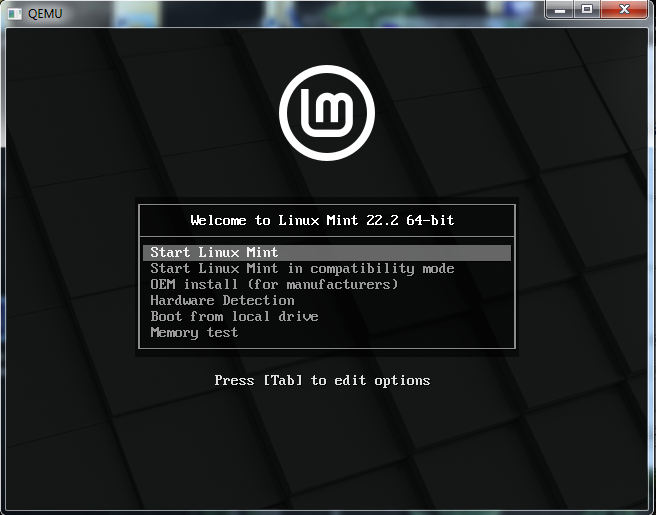The height and width of the screenshot is (515, 656).
Task: Click the QEMU title text
Action: click(45, 12)
